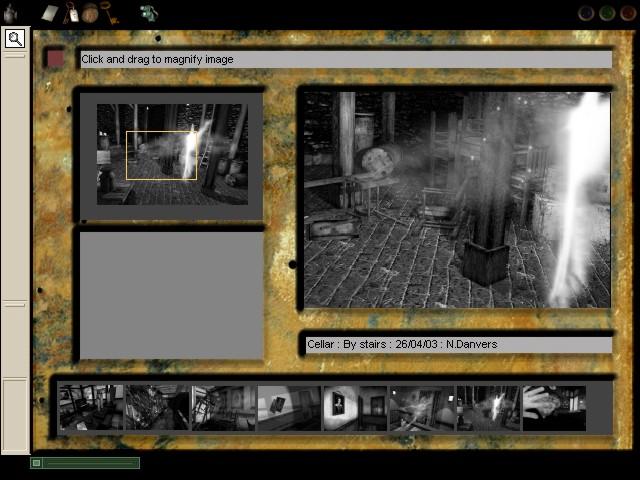The width and height of the screenshot is (640, 480).
Task: Click the photo caption 'Cellar : By stairs' field
Action: [x=458, y=344]
